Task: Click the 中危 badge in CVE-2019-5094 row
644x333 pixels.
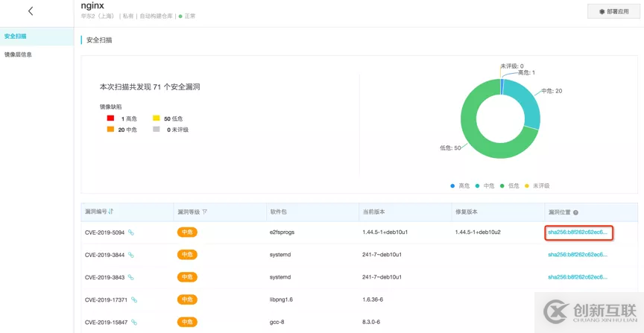Action: click(x=187, y=232)
